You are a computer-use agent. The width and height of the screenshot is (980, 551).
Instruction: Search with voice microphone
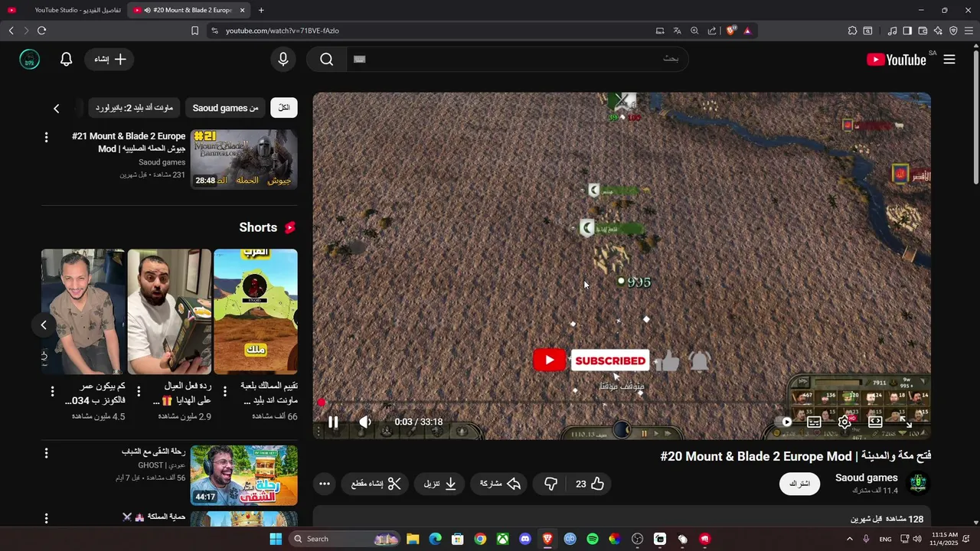[x=283, y=59]
